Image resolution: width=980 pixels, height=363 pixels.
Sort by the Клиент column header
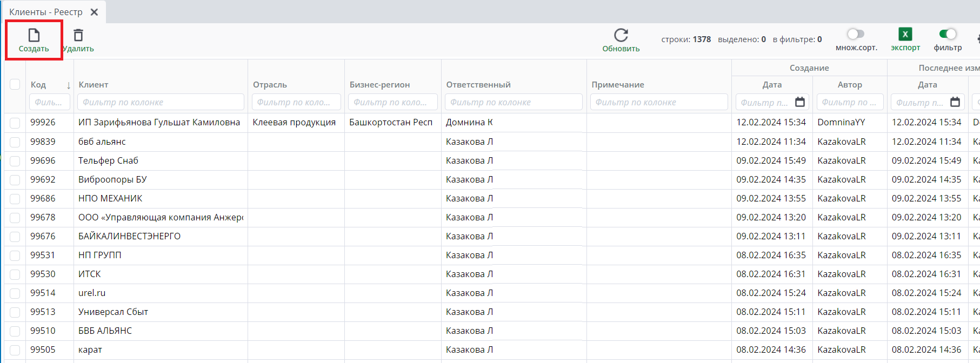(94, 85)
